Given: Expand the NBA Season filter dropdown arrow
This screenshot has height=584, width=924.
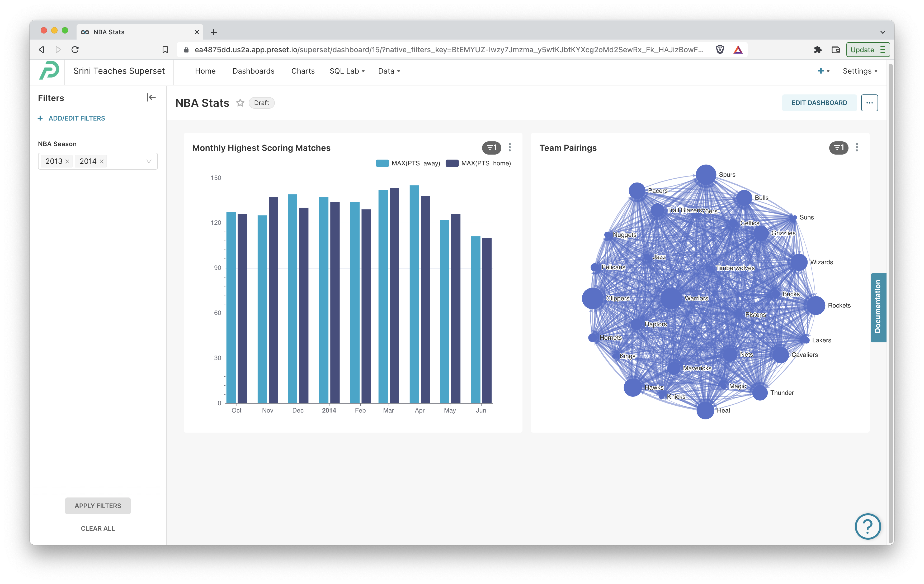Looking at the screenshot, I should 149,161.
